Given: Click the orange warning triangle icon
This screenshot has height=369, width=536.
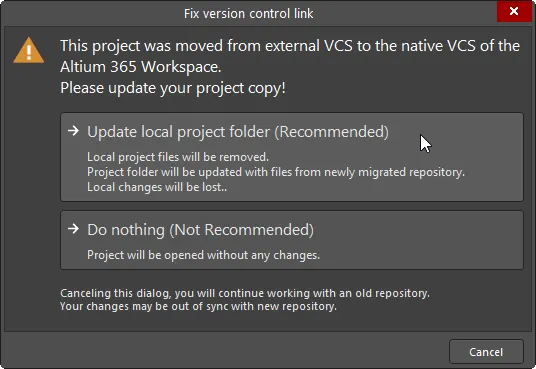Looking at the screenshot, I should pos(29,51).
